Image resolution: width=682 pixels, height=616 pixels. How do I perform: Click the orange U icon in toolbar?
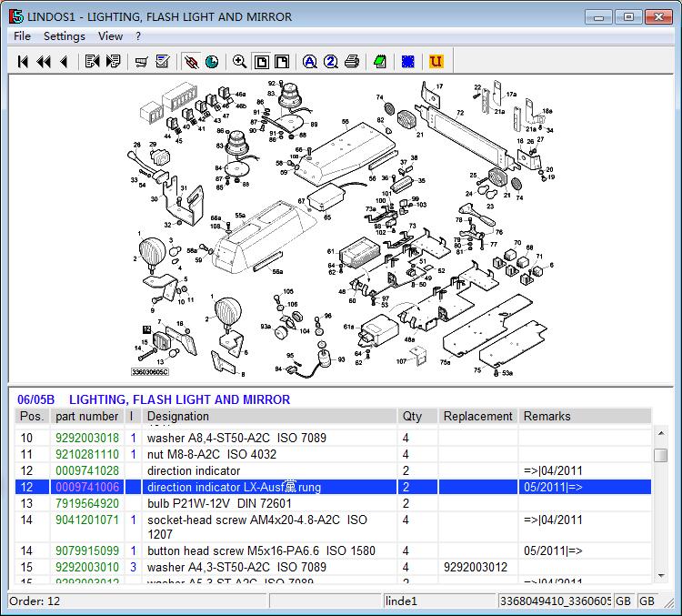click(x=436, y=62)
